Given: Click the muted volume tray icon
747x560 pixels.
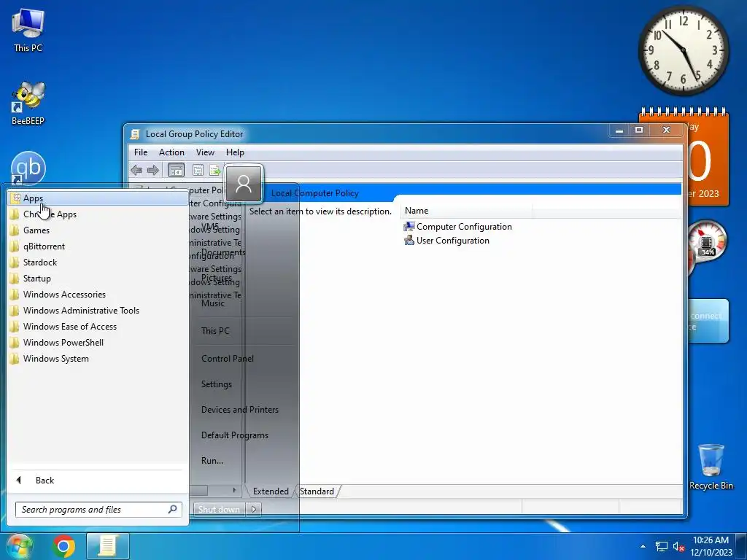Looking at the screenshot, I should tap(679, 547).
